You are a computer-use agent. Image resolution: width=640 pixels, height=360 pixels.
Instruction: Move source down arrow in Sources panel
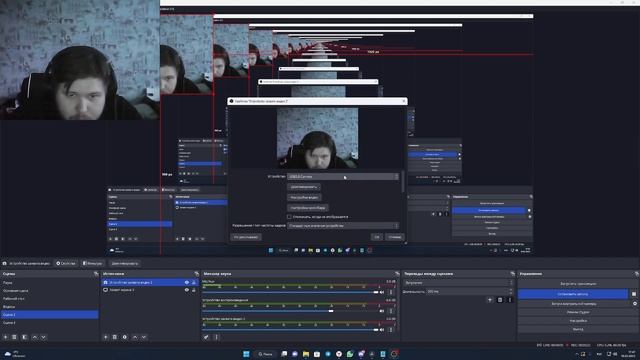coord(144,337)
